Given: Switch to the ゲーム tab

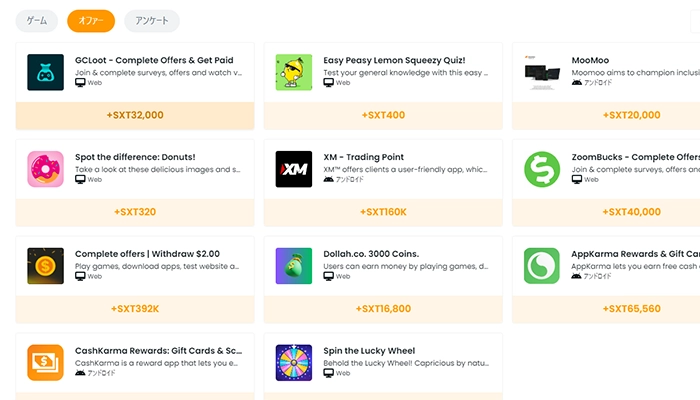Looking at the screenshot, I should pos(37,20).
